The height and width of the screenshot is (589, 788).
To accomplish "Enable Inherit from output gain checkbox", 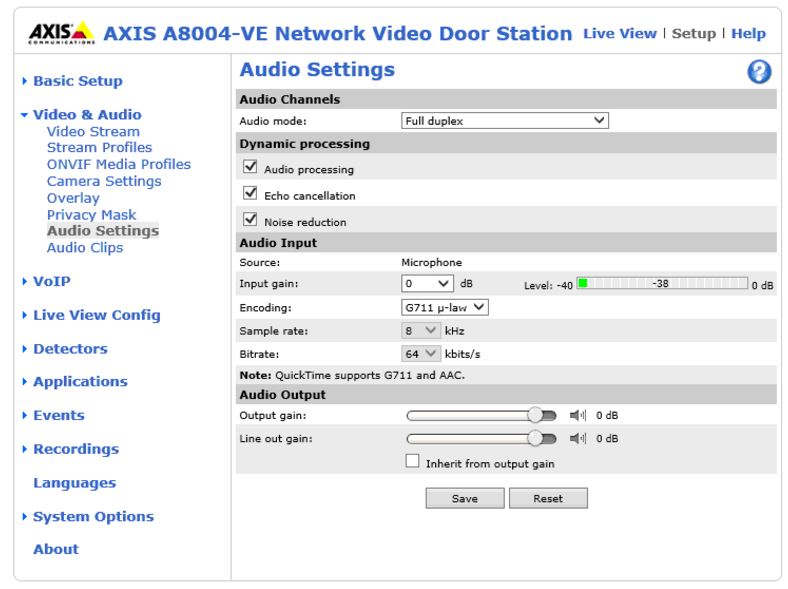I will point(412,462).
